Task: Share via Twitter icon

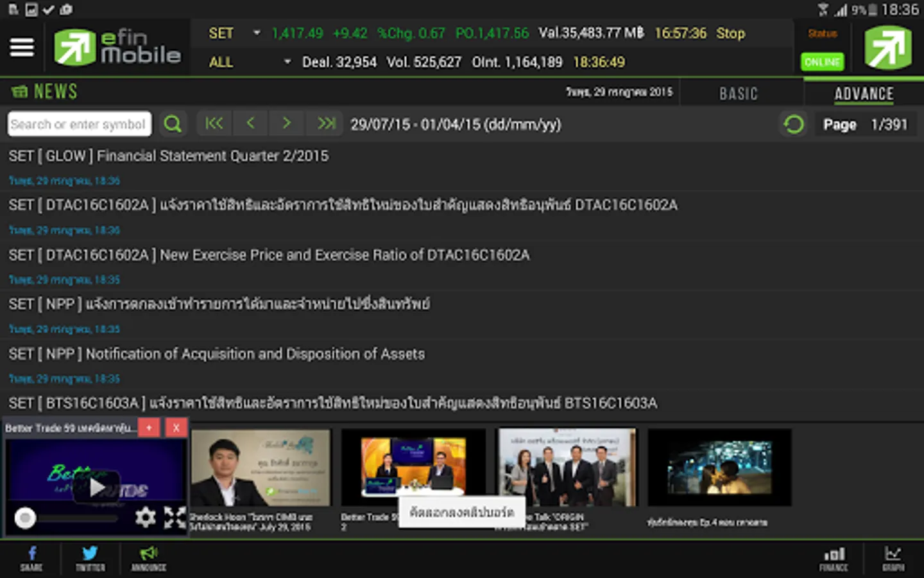Action: (x=90, y=558)
